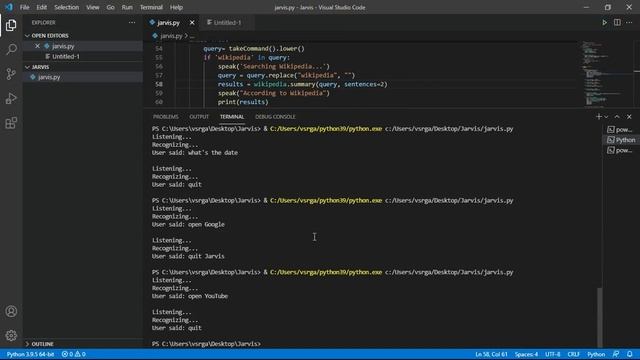Change indentation via Spaces: 4
This screenshot has height=360, width=640.
[x=527, y=354]
